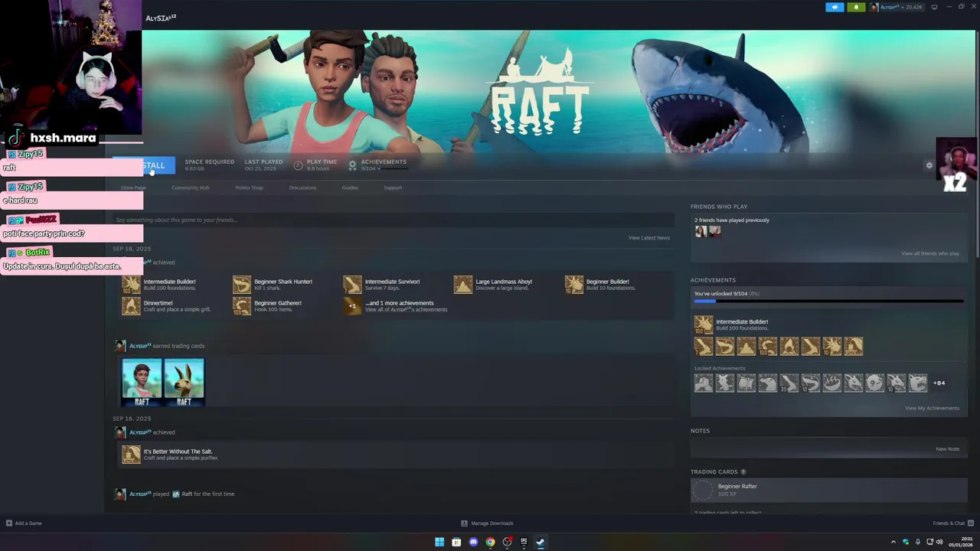
Task: Open Discord from the taskbar
Action: click(473, 542)
